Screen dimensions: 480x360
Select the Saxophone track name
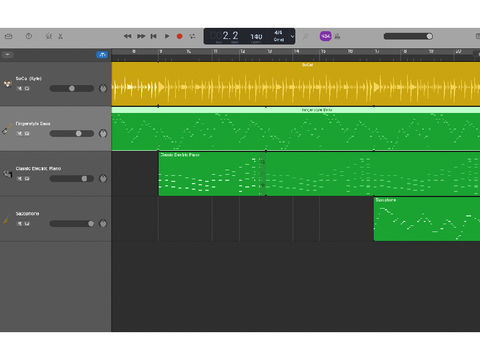[x=27, y=214]
